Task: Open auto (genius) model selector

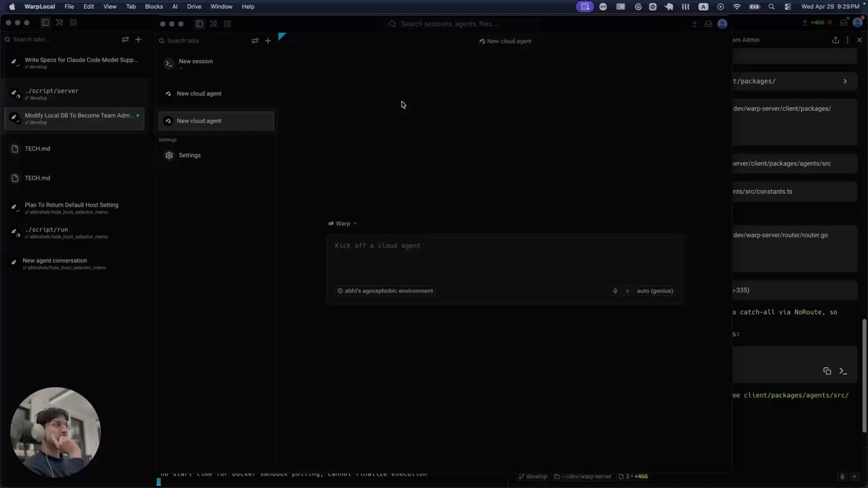Action: (x=655, y=291)
